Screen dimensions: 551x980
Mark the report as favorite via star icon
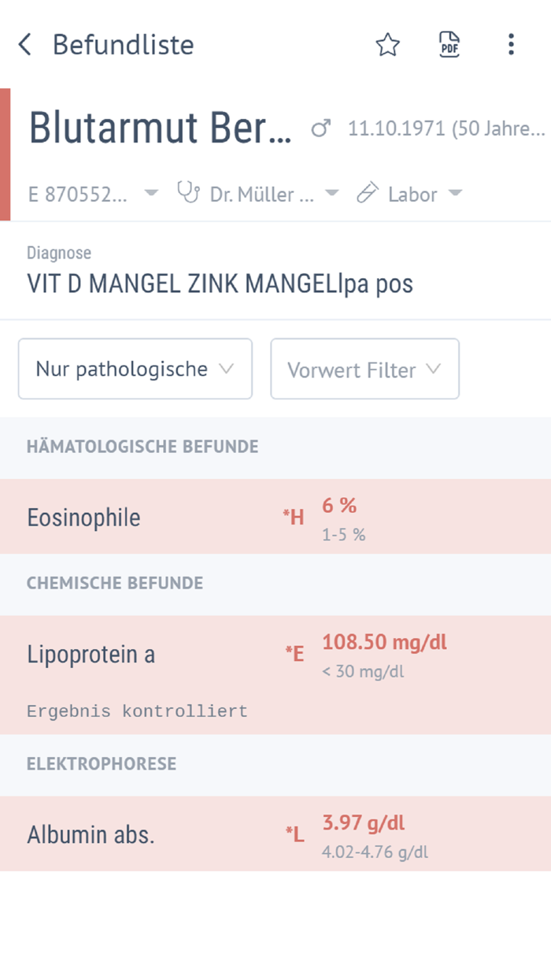point(387,45)
